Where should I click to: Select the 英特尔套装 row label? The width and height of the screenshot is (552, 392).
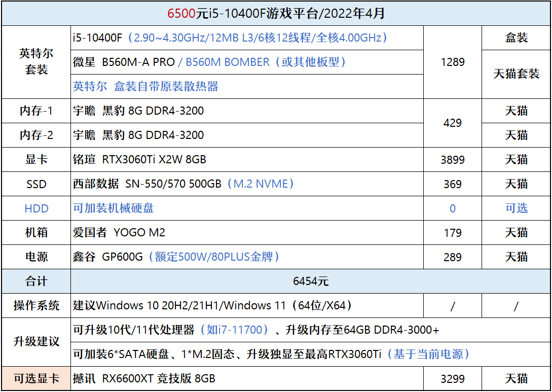pyautogui.click(x=36, y=62)
